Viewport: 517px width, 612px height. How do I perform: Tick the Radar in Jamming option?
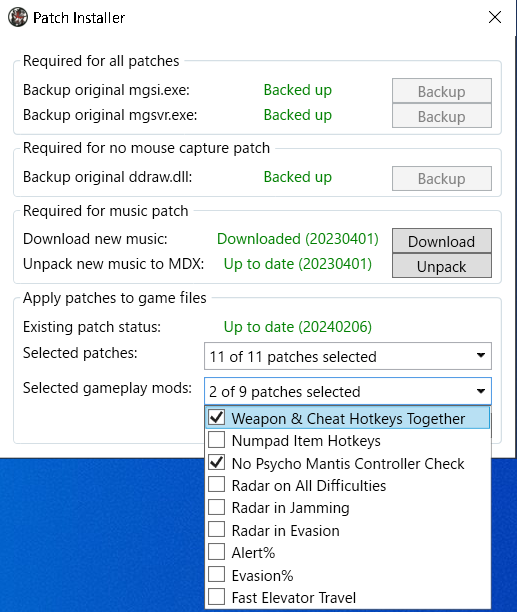coord(217,507)
